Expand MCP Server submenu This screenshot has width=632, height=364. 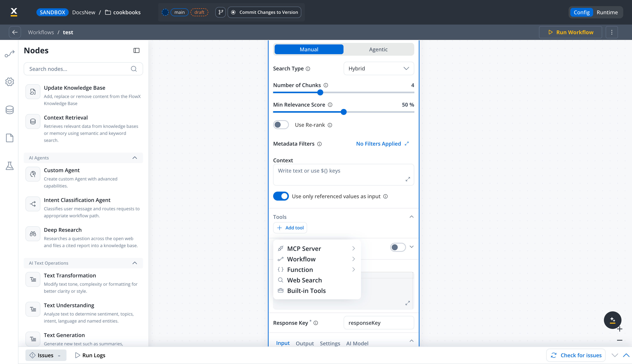coord(317,248)
